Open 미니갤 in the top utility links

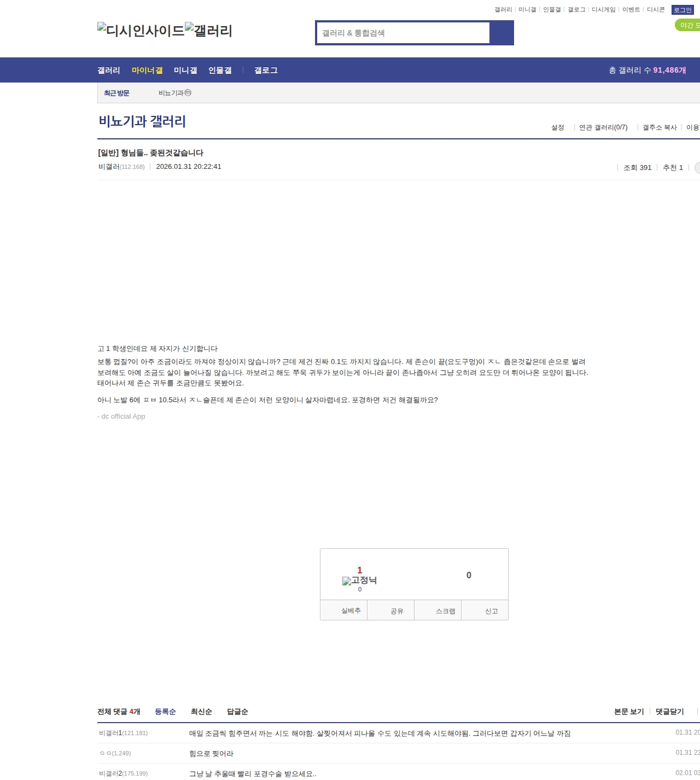click(527, 10)
